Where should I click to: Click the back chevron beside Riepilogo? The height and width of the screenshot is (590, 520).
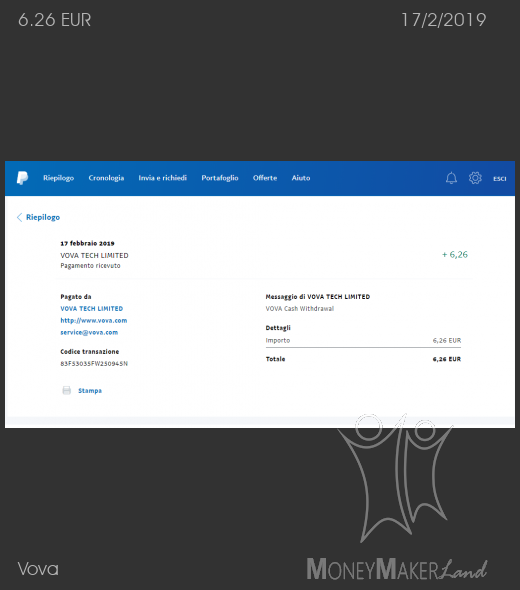point(20,217)
